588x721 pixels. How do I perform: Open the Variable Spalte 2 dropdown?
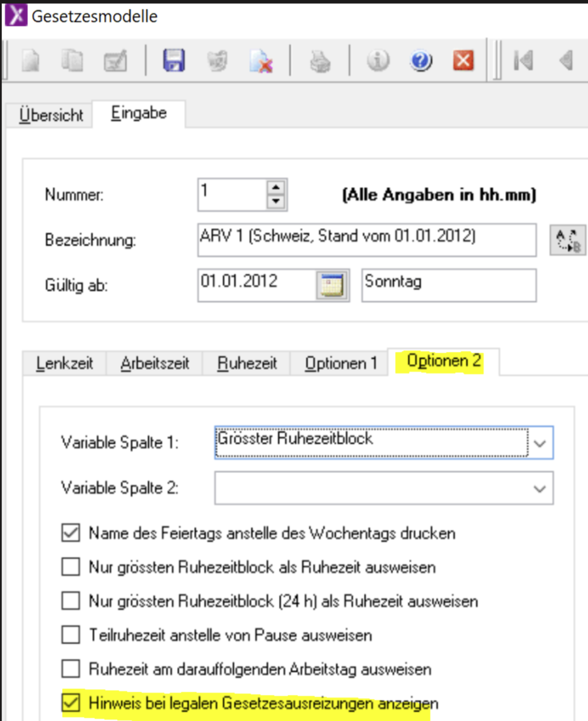tap(540, 488)
